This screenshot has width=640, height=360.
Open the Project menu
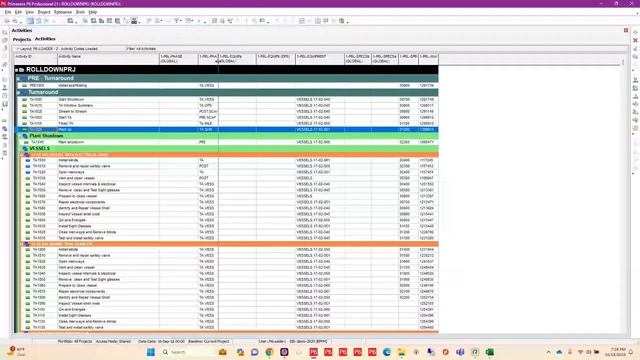coord(44,12)
